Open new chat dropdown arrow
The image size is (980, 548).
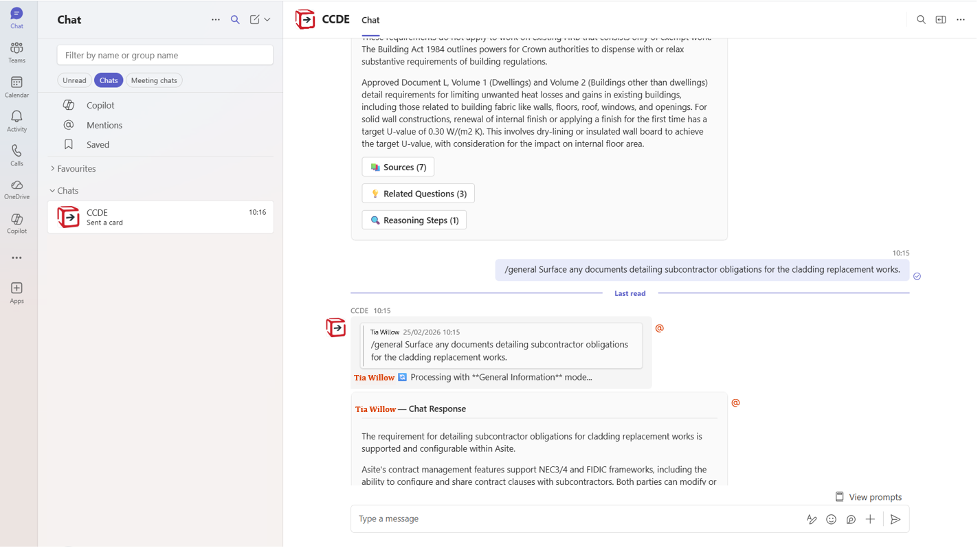[267, 20]
